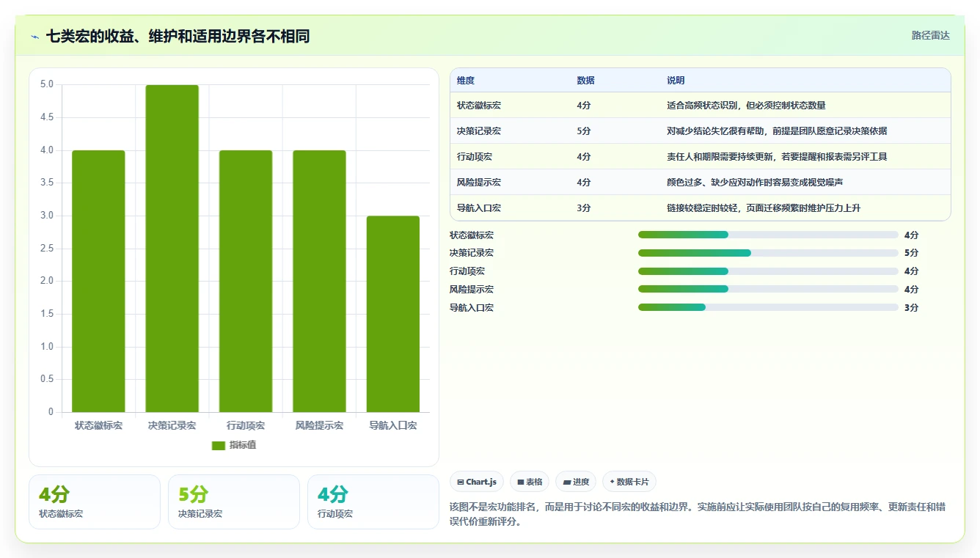980x558 pixels.
Task: Click the 决策记录宏 x-axis label
Action: 172,425
